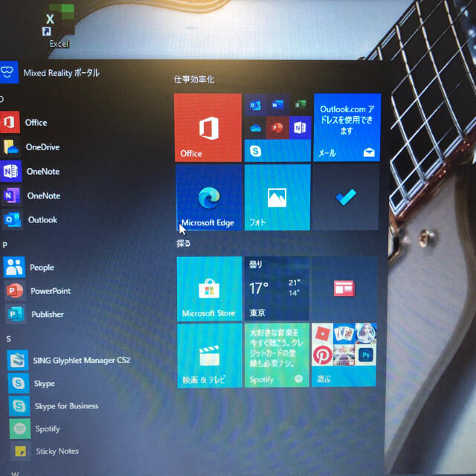Open the フォト photos tile
476x476 pixels.
coord(277,197)
